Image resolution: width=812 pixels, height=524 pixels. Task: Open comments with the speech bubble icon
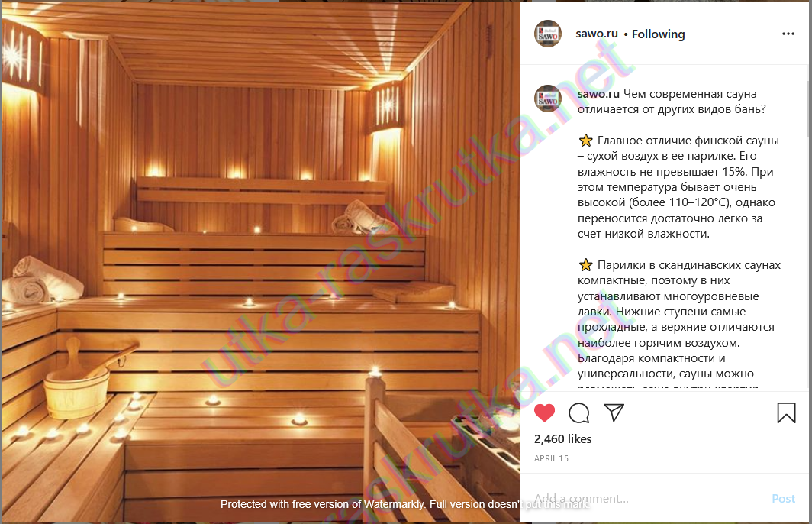(579, 413)
